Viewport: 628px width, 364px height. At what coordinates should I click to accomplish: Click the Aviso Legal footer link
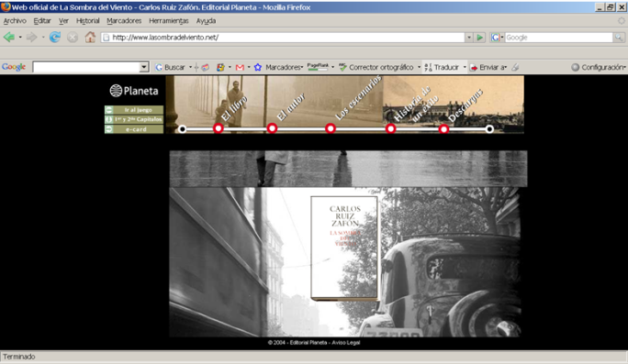click(345, 342)
